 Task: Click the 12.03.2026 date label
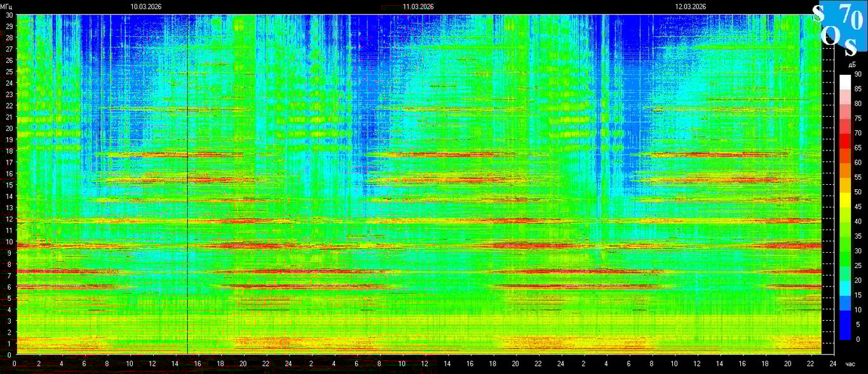691,6
